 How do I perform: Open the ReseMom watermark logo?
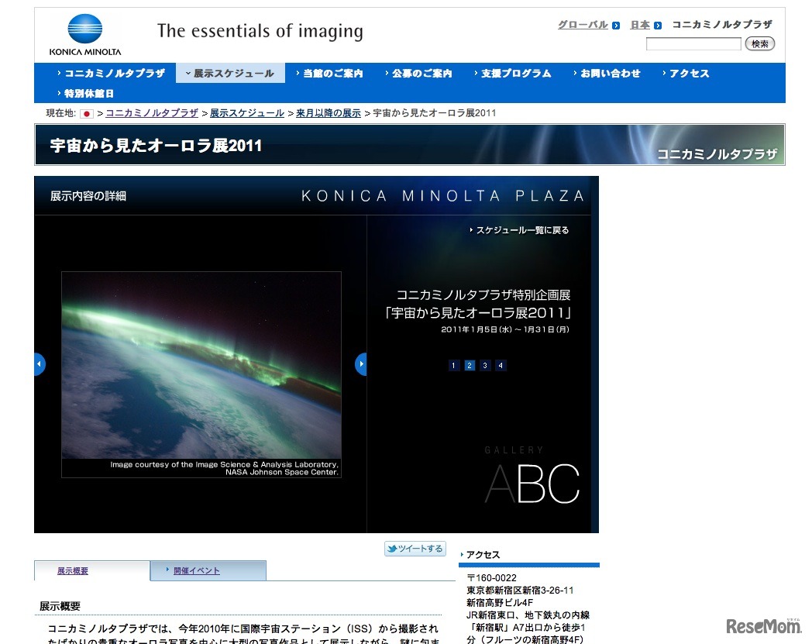point(763,625)
